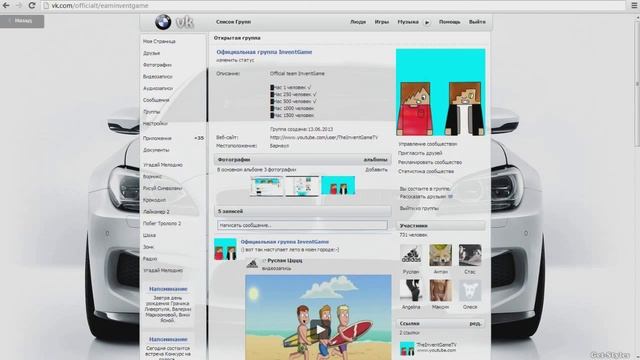Open Крокодил app in the left sidebar
The height and width of the screenshot is (360, 640).
154,200
